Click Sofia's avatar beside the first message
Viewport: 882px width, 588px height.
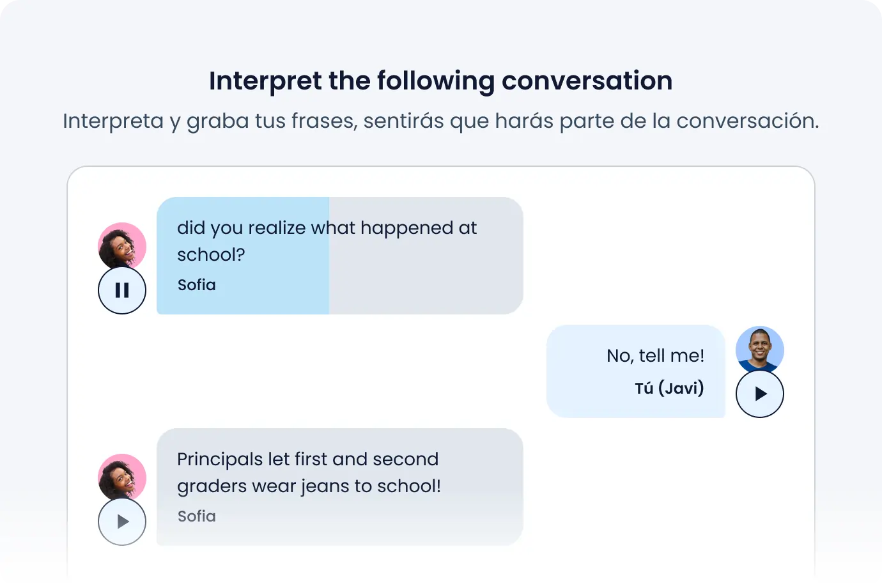pos(122,246)
